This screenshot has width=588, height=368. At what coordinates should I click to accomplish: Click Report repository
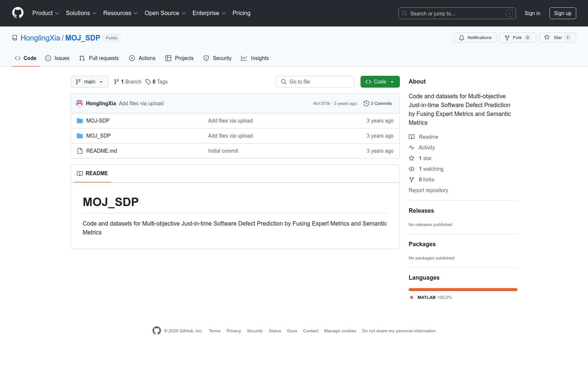click(428, 190)
